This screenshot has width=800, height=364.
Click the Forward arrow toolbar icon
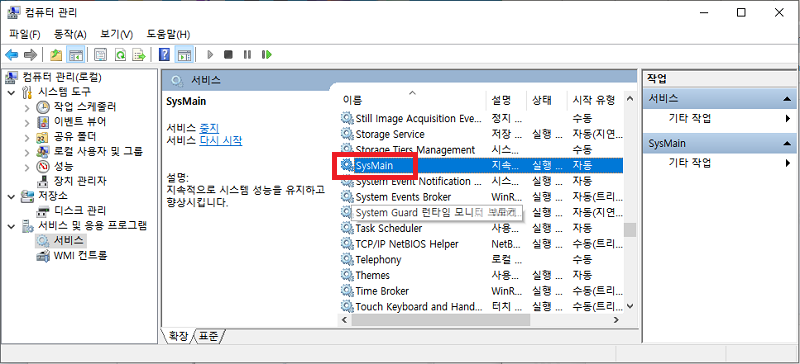pos(30,55)
